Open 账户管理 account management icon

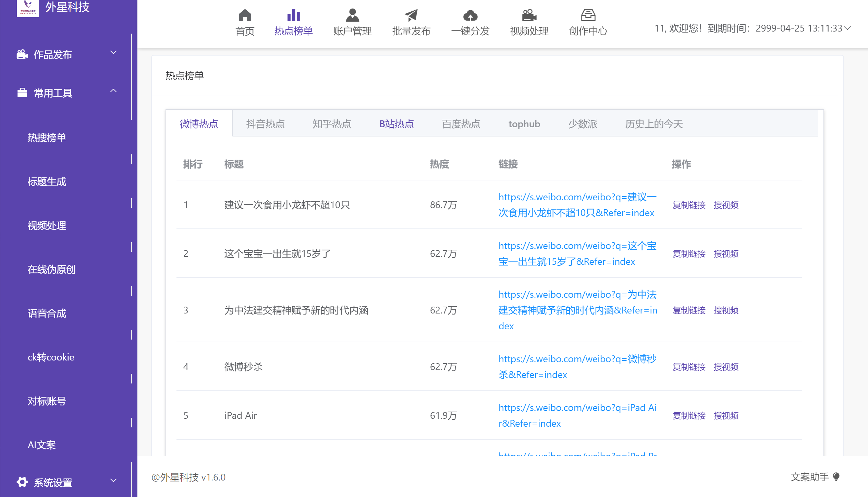352,15
